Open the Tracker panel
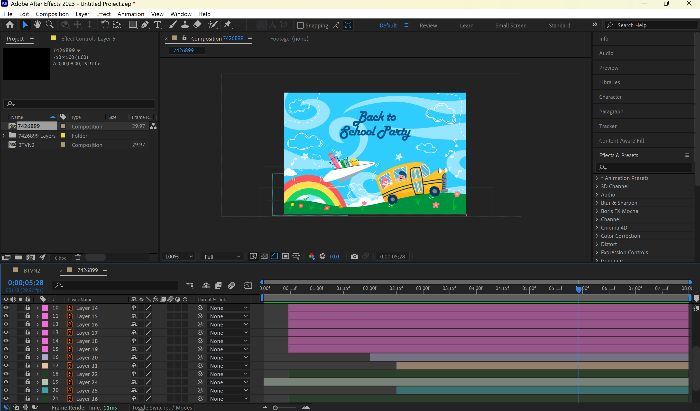This screenshot has width=700, height=411. point(608,126)
